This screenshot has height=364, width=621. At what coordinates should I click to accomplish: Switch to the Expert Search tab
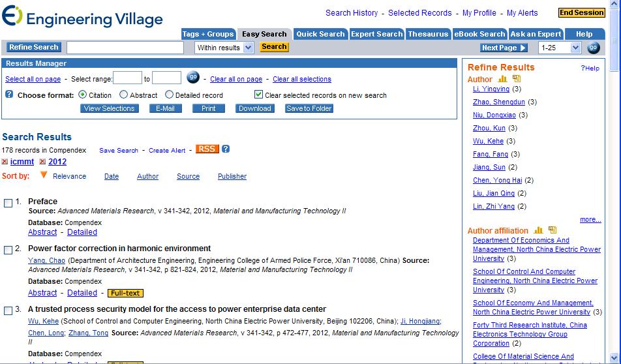376,34
